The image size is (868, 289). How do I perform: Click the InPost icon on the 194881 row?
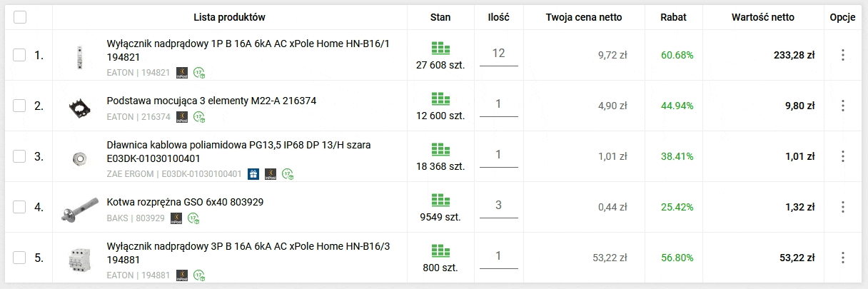pos(182,275)
